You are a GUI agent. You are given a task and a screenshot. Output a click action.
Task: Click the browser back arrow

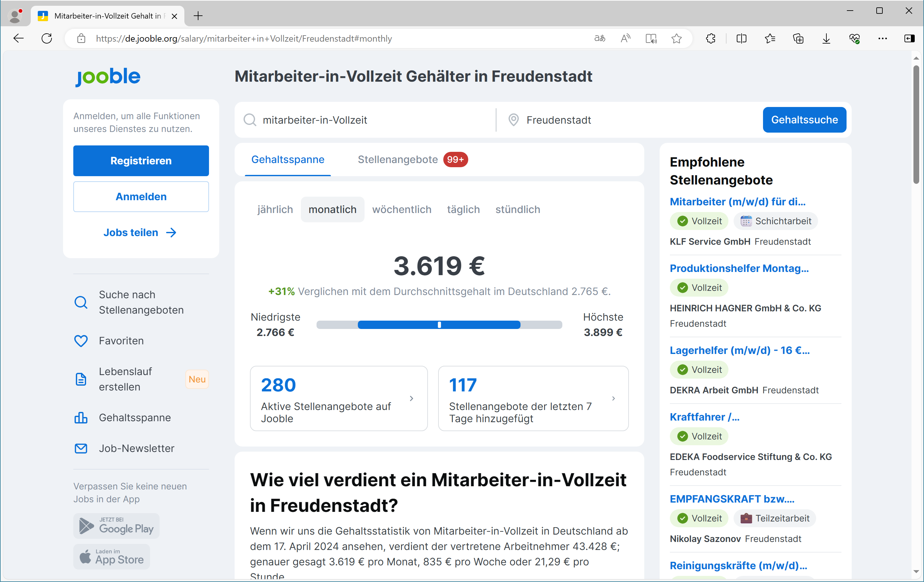19,38
